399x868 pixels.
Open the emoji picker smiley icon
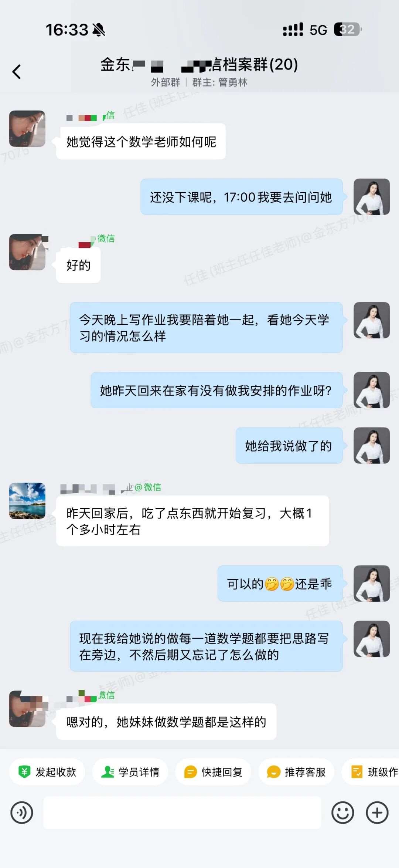pyautogui.click(x=342, y=813)
